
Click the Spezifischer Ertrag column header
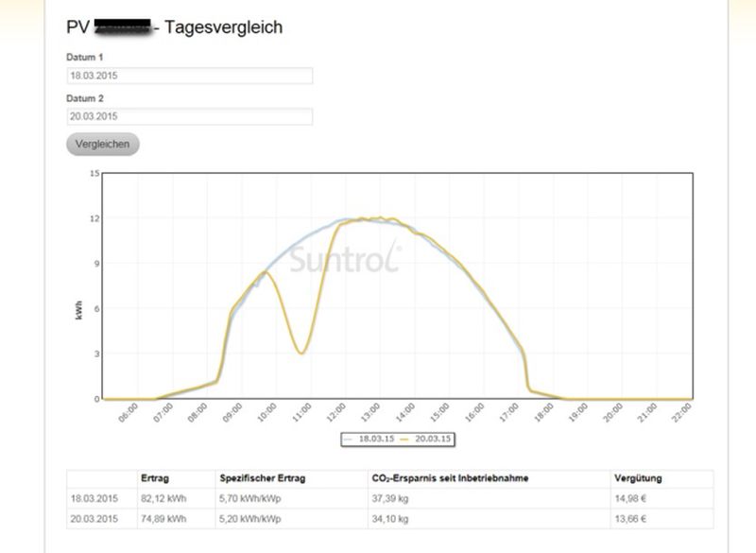[255, 479]
